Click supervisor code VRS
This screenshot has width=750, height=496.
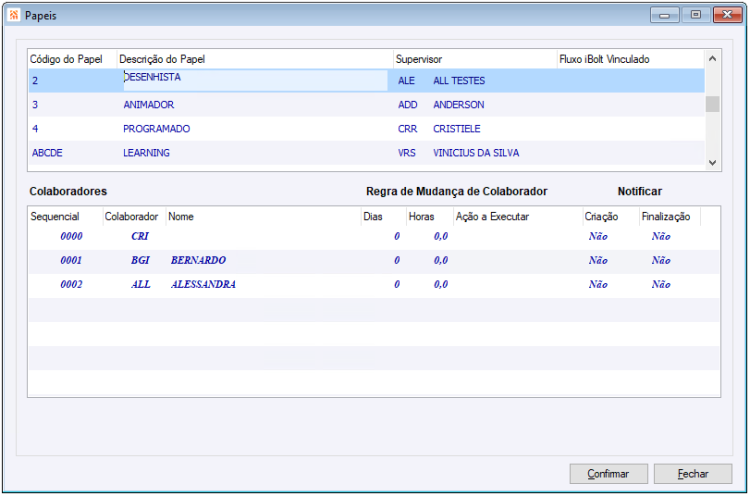[407, 153]
